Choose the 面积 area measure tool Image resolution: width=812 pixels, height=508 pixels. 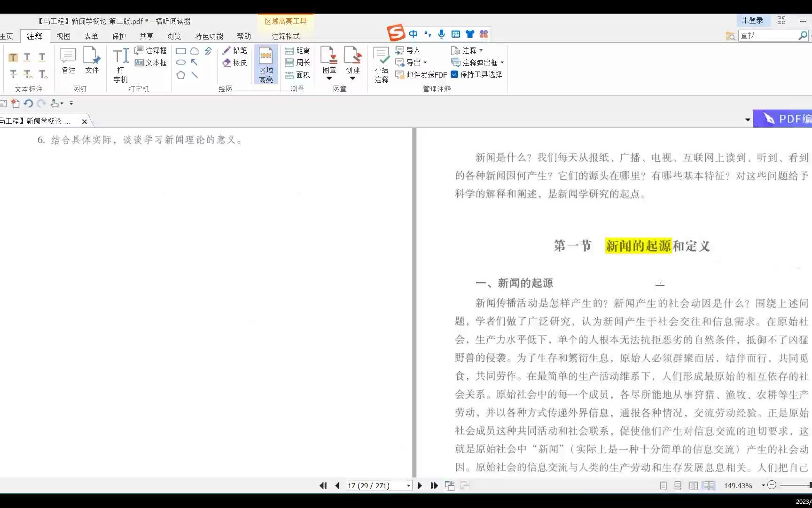(x=297, y=75)
